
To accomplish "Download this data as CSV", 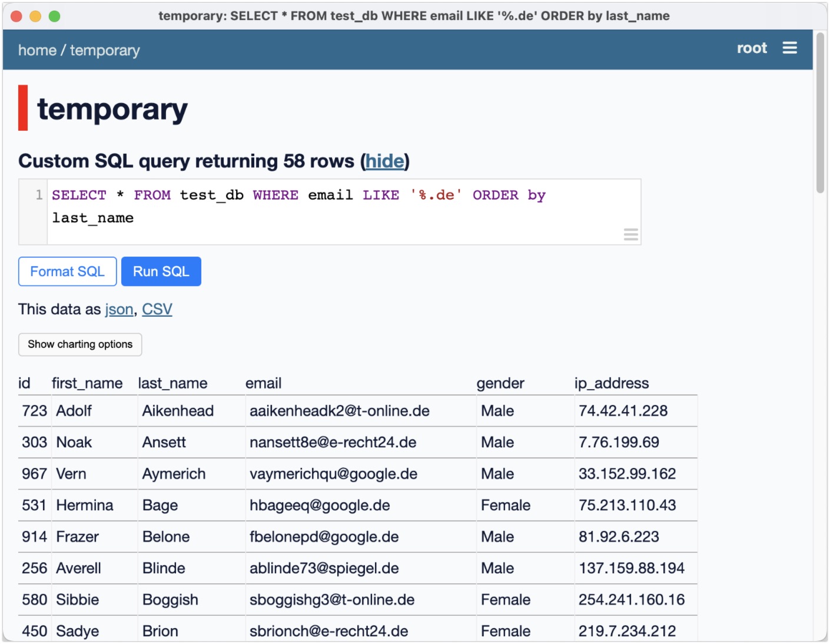I will [x=157, y=309].
